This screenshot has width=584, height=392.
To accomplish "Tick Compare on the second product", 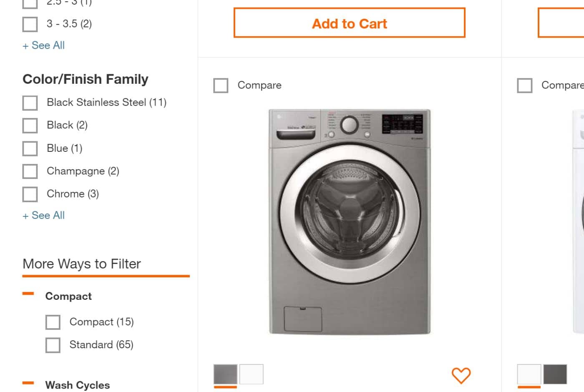I will click(524, 85).
